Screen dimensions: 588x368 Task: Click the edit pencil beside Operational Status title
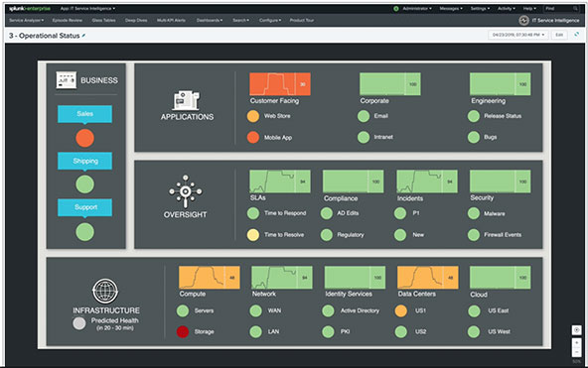[x=83, y=36]
